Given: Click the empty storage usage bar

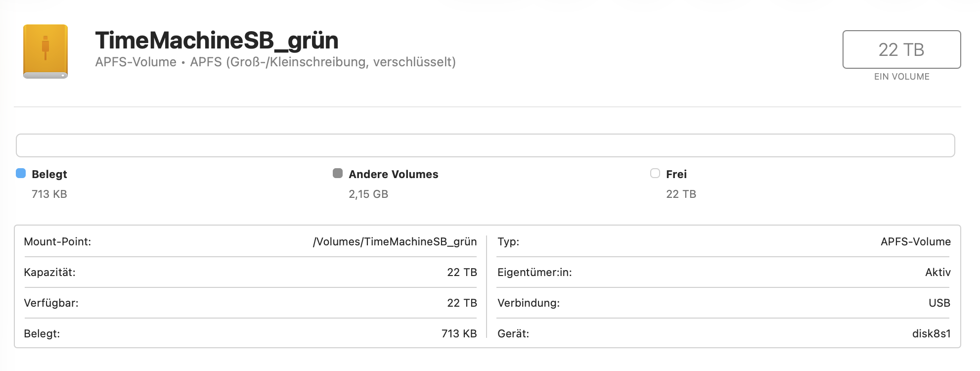Looking at the screenshot, I should click(485, 145).
